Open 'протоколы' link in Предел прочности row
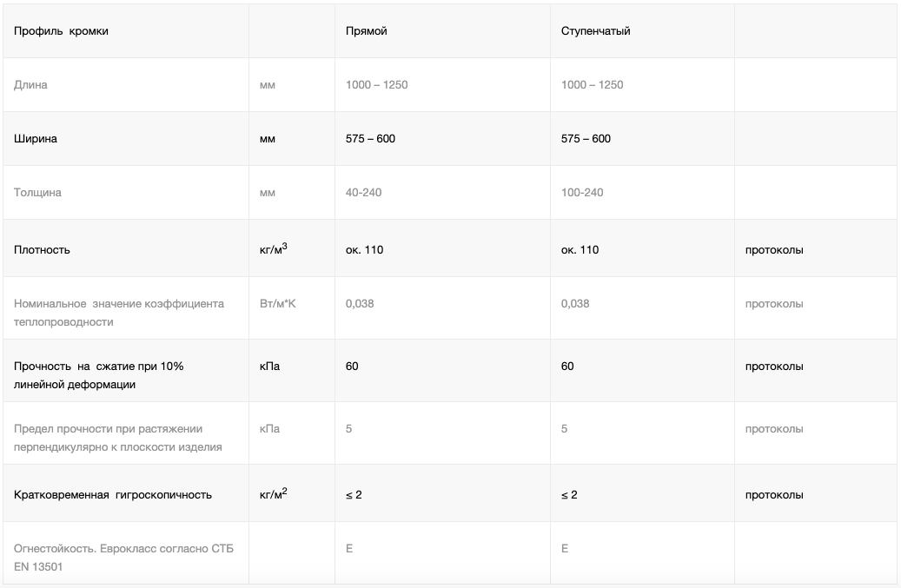Viewport: 901px width, 588px height. click(x=773, y=429)
